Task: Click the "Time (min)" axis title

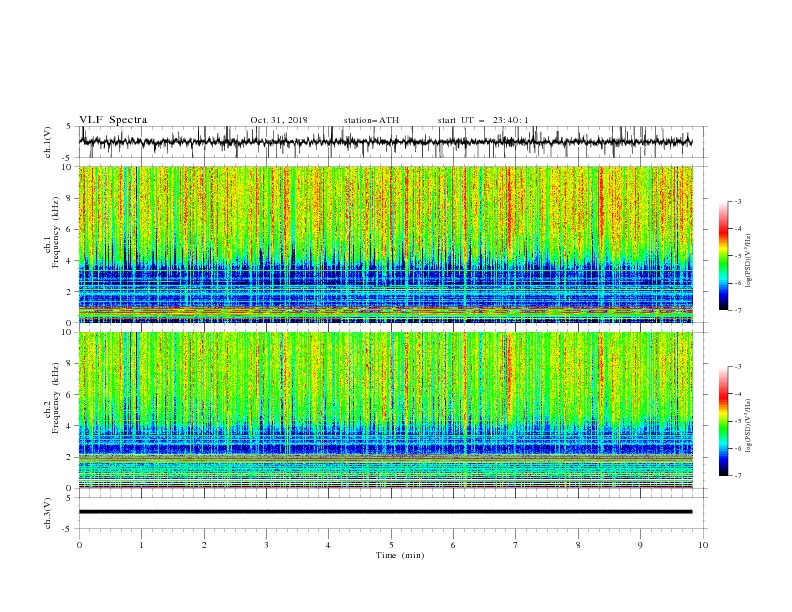Action: (400, 555)
